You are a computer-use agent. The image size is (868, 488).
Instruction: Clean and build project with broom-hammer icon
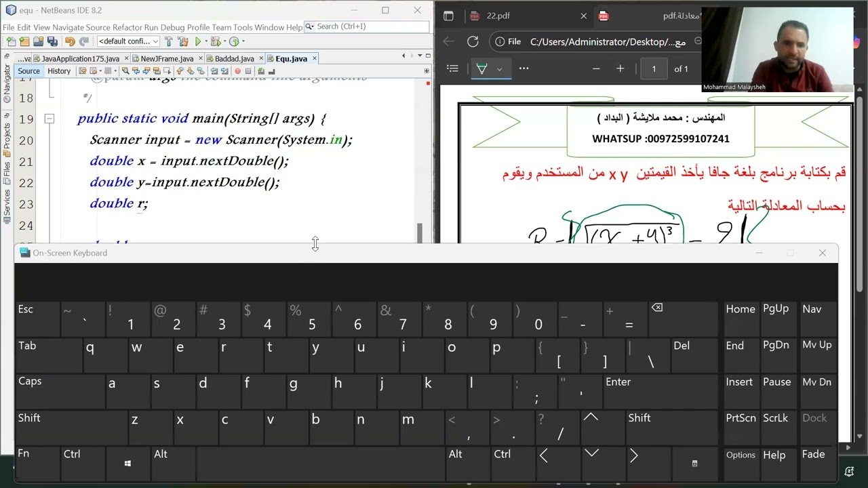183,41
